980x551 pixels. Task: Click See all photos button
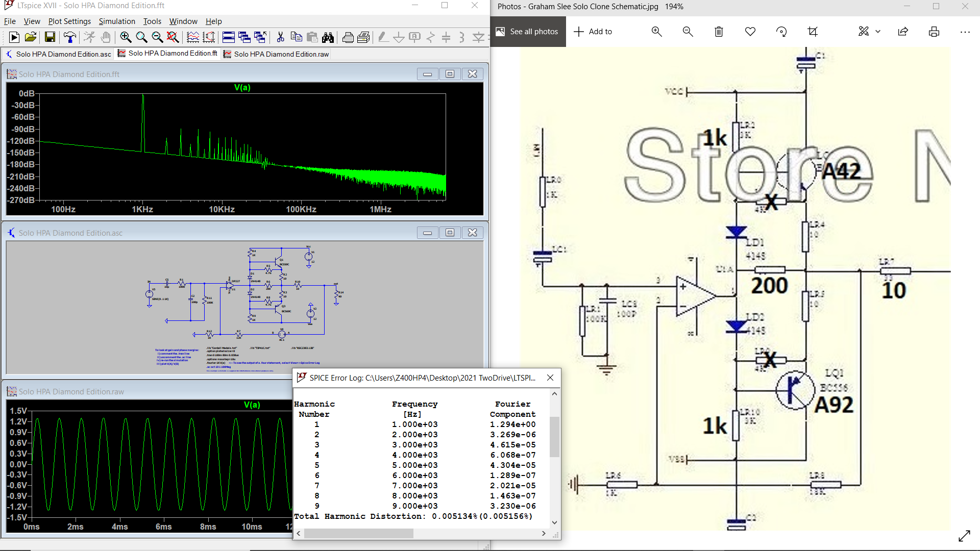point(528,32)
